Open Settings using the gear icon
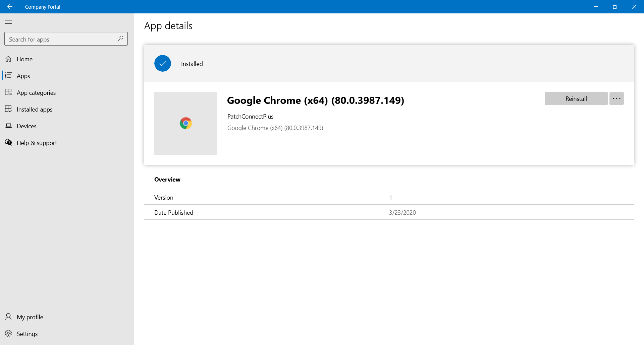The image size is (644, 345). pos(9,333)
